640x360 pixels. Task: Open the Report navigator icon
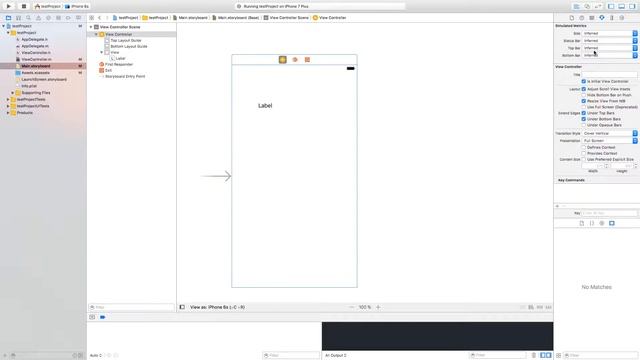coord(78,18)
